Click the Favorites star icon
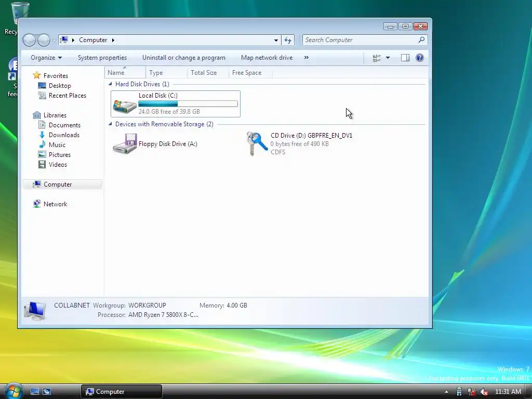The width and height of the screenshot is (532, 399). 37,75
